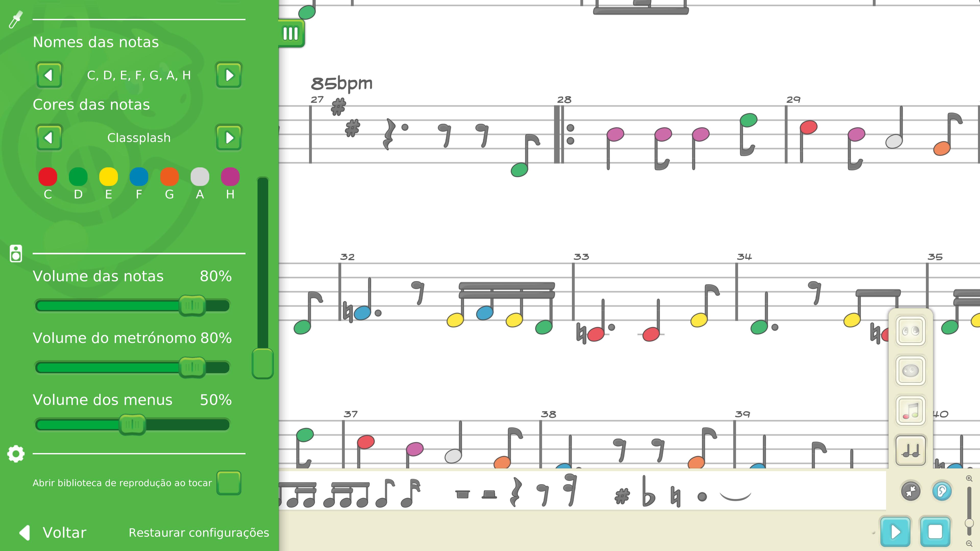Switch to next note names option
This screenshot has height=551, width=980.
point(229,75)
